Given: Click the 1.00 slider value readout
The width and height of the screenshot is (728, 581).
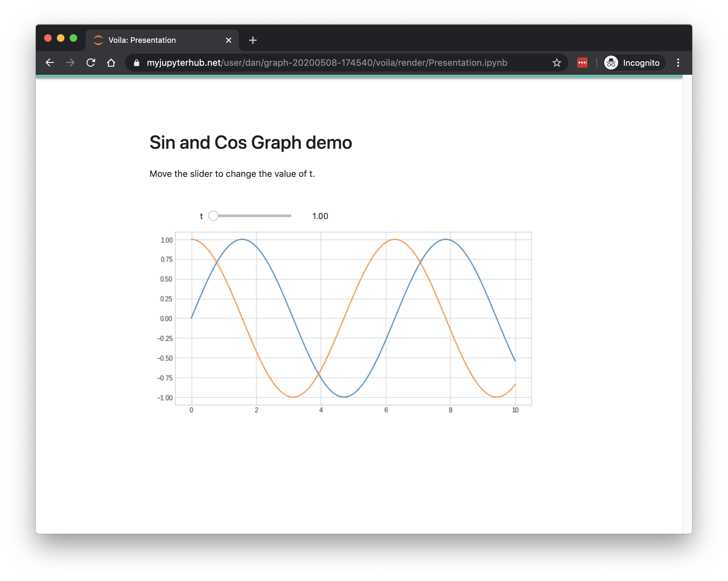Looking at the screenshot, I should tap(320, 216).
